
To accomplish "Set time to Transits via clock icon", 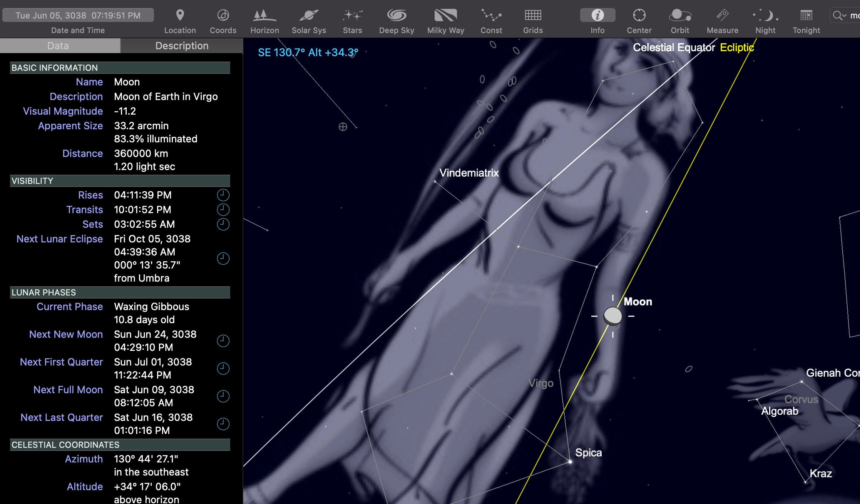I will click(223, 210).
